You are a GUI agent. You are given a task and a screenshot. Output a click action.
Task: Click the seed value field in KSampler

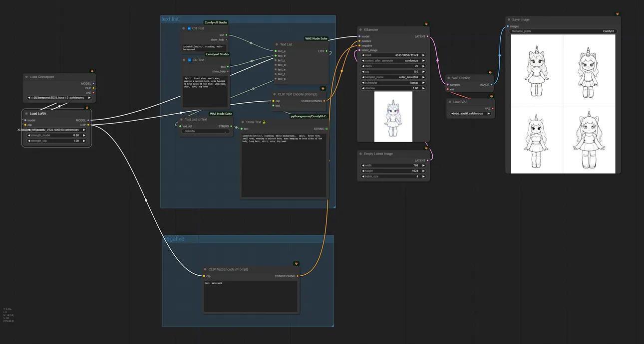point(393,55)
